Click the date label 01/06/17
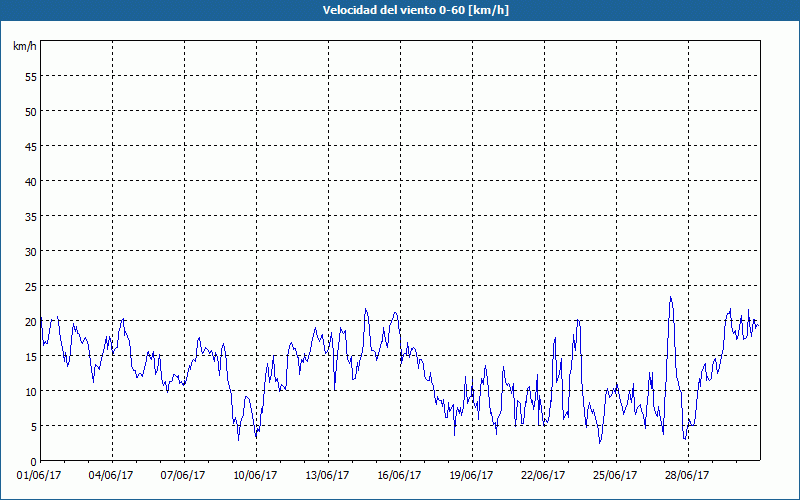This screenshot has width=800, height=500. click(x=39, y=476)
